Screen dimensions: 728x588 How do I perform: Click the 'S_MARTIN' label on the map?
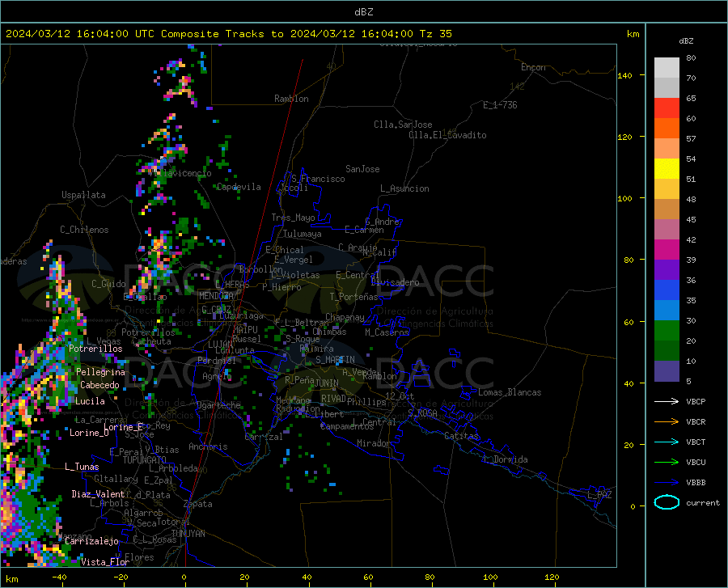(335, 360)
